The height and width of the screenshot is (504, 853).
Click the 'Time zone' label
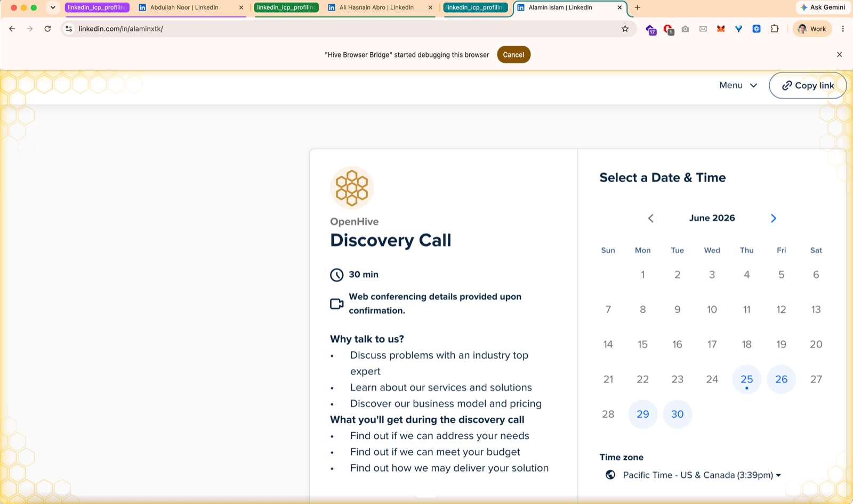(x=621, y=457)
